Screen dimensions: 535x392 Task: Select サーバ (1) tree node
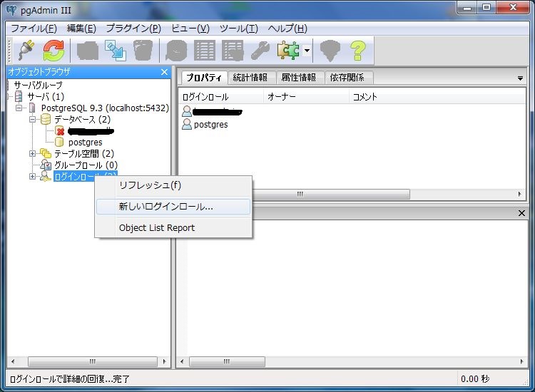pyautogui.click(x=46, y=96)
